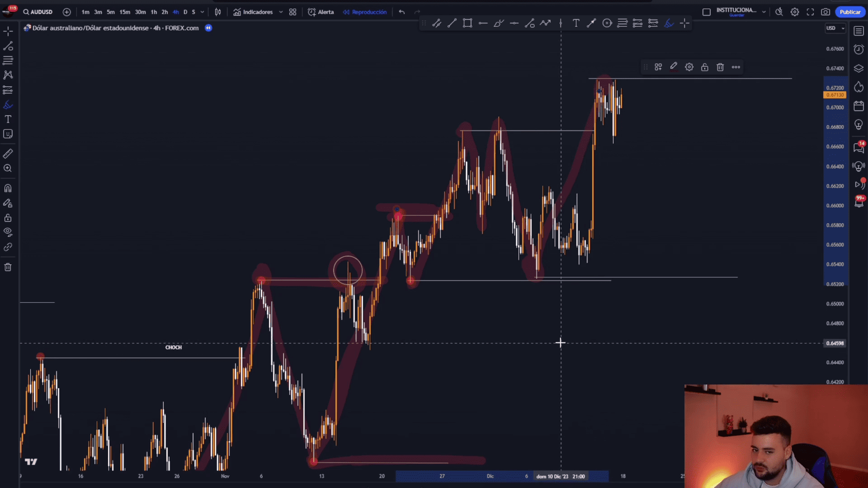Switch to the 1m timeframe

[x=85, y=12]
